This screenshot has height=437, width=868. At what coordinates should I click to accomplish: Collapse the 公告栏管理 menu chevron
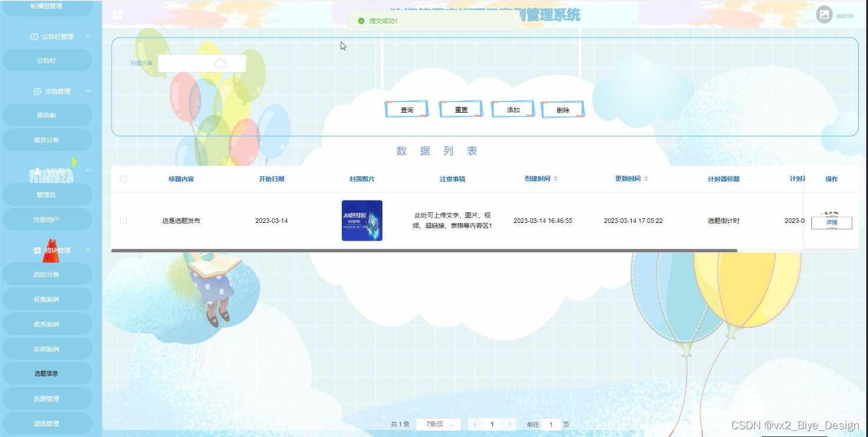tap(88, 37)
